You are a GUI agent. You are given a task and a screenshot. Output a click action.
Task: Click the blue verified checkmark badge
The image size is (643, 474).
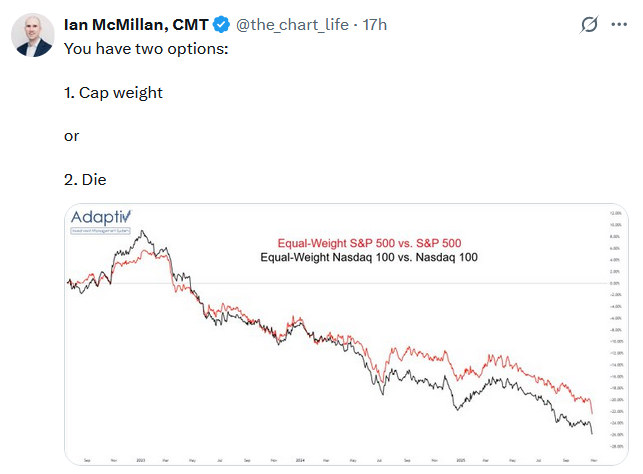coord(221,24)
